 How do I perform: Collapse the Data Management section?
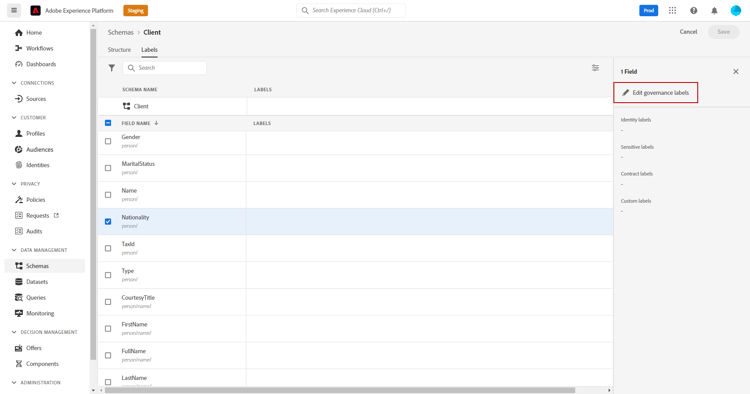point(14,250)
